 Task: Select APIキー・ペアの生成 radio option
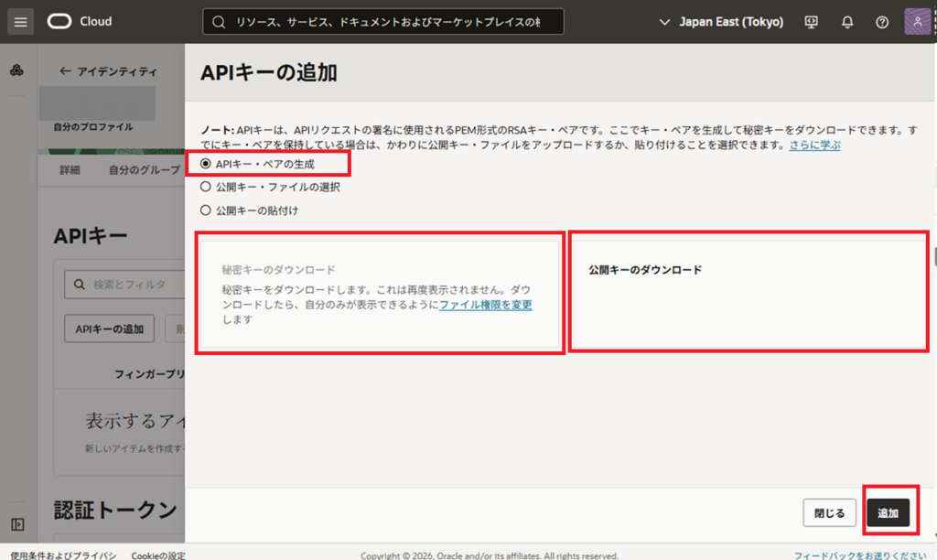pyautogui.click(x=206, y=165)
